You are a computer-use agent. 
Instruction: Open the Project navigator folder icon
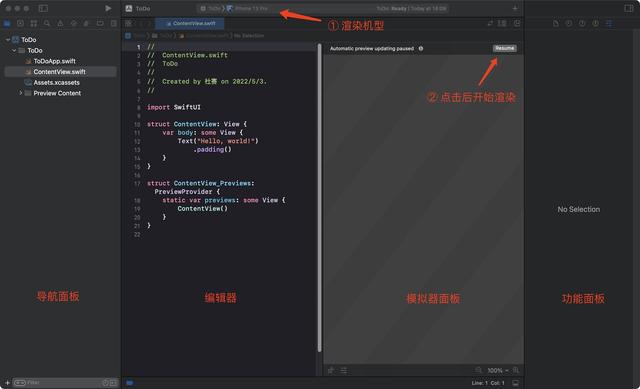point(7,23)
